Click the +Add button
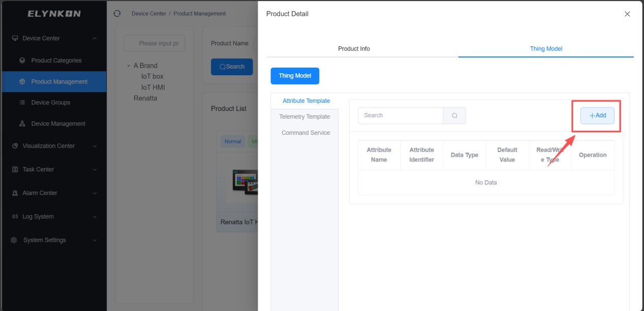Viewport: 644px width, 311px height. point(597,116)
